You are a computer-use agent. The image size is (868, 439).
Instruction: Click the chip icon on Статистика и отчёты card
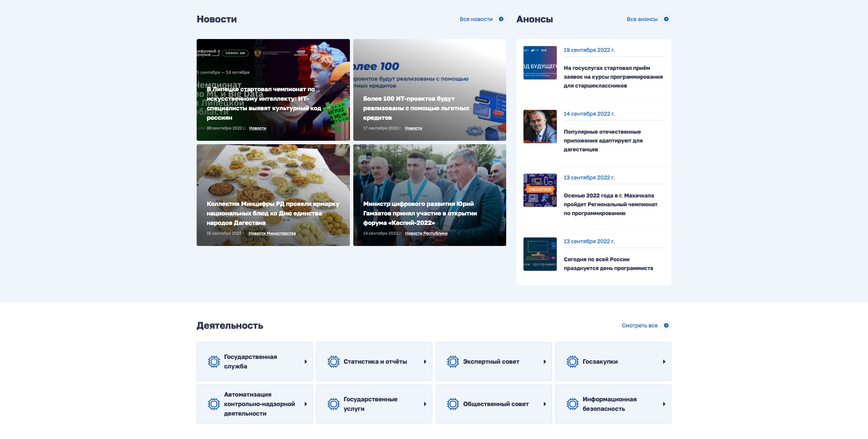[334, 362]
